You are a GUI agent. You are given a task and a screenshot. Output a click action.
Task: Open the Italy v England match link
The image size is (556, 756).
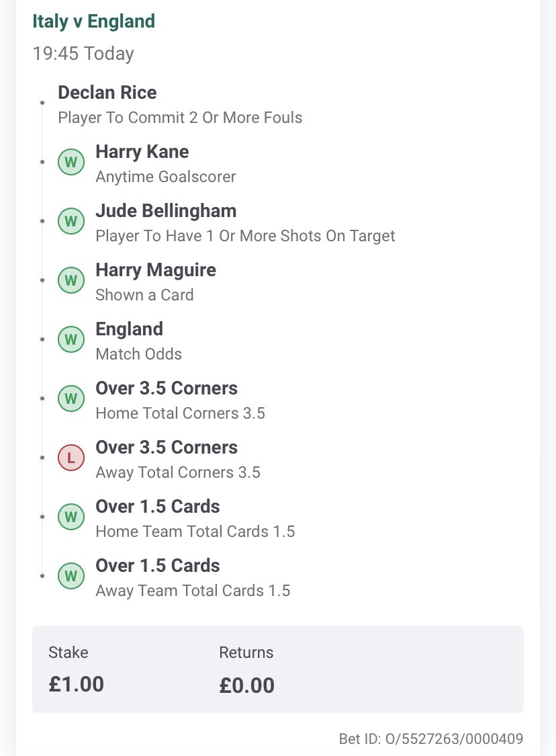tap(93, 22)
